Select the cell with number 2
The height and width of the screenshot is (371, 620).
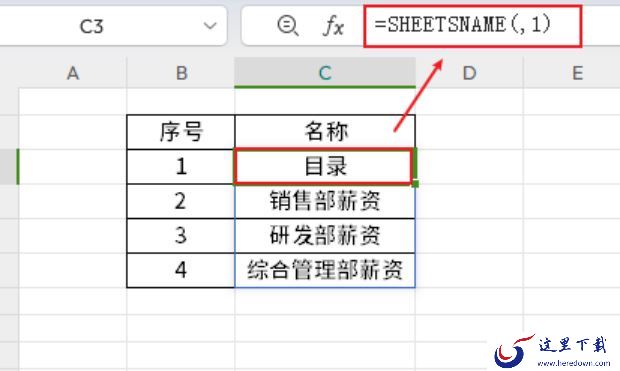tap(181, 201)
